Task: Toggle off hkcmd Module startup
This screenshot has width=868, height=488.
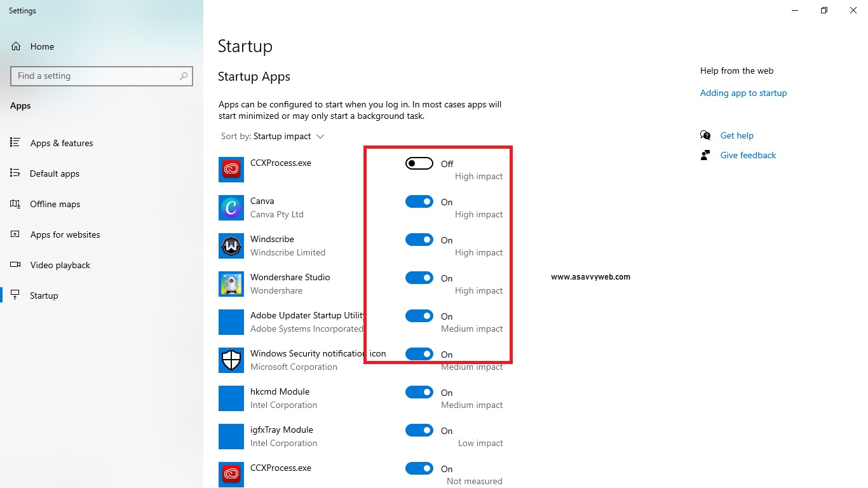Action: [419, 392]
